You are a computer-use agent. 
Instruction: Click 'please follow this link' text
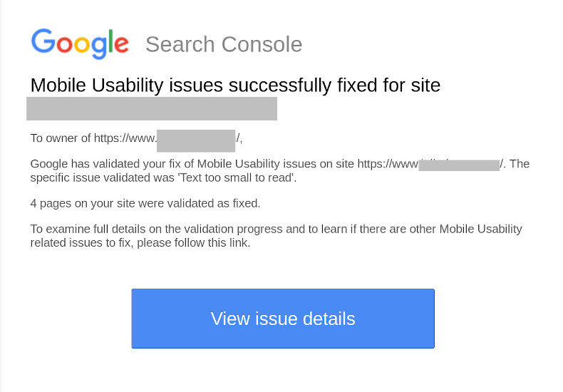pyautogui.click(x=194, y=243)
